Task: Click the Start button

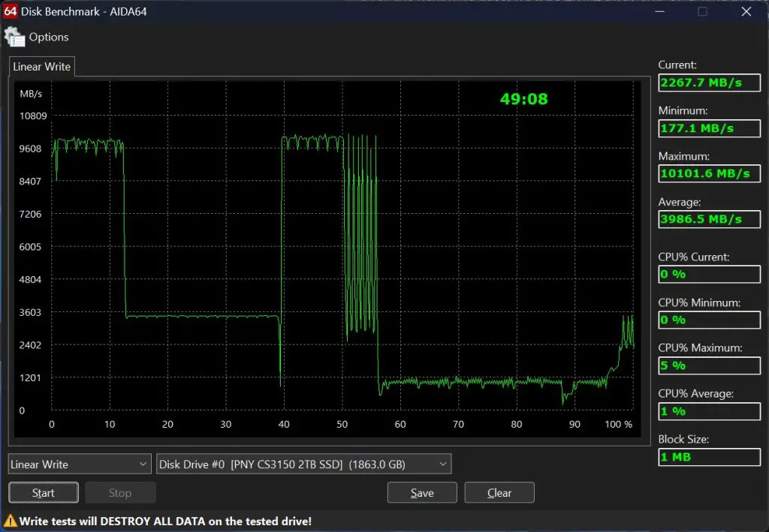Action: tap(43, 493)
